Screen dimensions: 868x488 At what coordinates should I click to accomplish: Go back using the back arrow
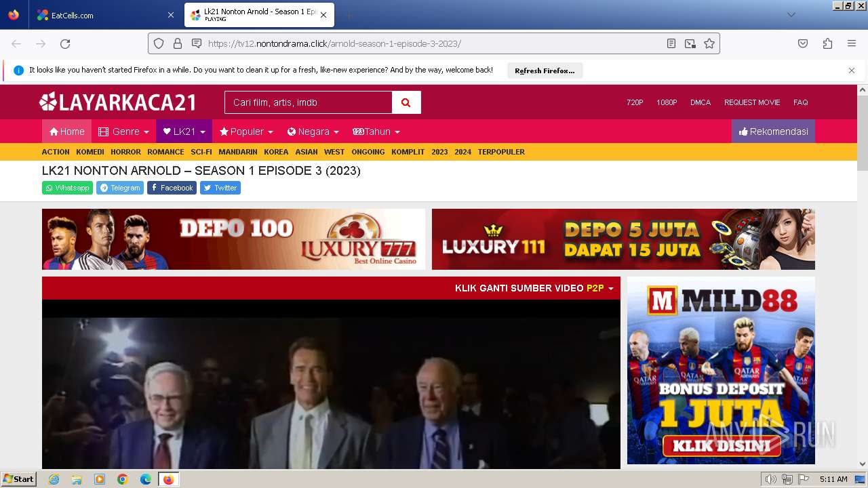click(16, 43)
